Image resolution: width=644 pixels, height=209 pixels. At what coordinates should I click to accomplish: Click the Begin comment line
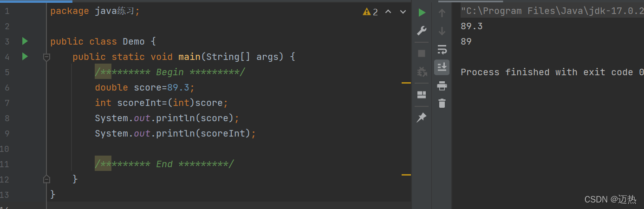click(x=170, y=72)
